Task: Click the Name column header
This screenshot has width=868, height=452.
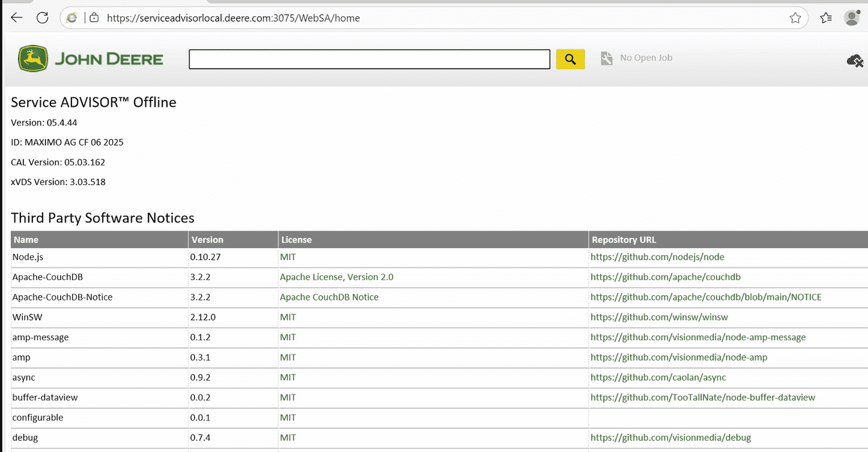Action: (x=26, y=239)
